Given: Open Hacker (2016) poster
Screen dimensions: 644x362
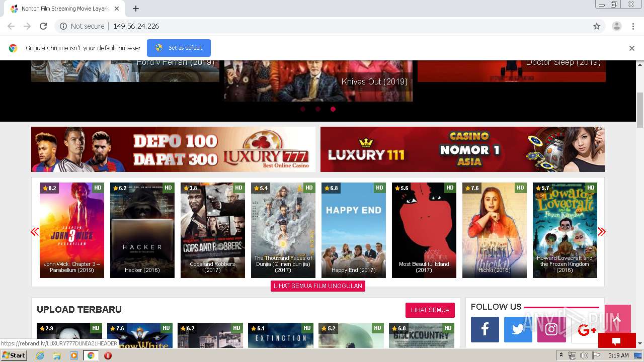Looking at the screenshot, I should [x=142, y=230].
